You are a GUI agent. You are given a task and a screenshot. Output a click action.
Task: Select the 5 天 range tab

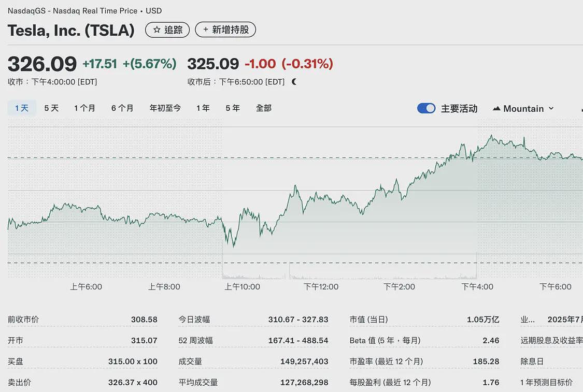pos(51,108)
